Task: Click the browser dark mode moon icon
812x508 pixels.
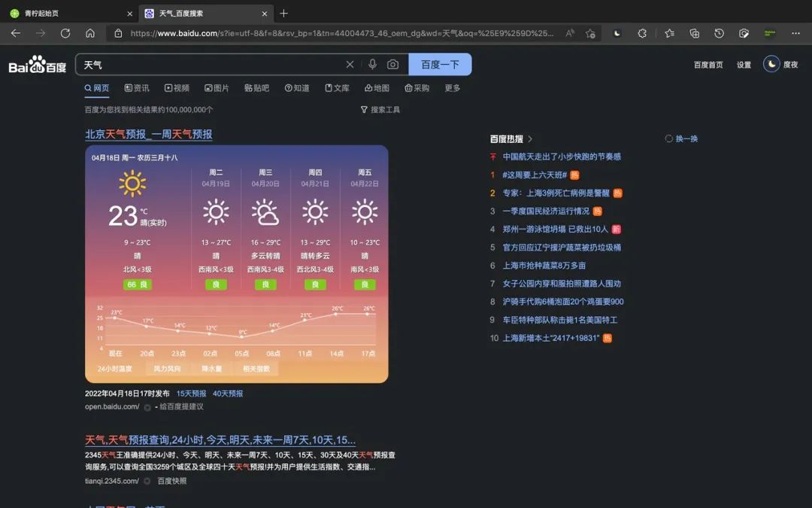Action: point(618,33)
